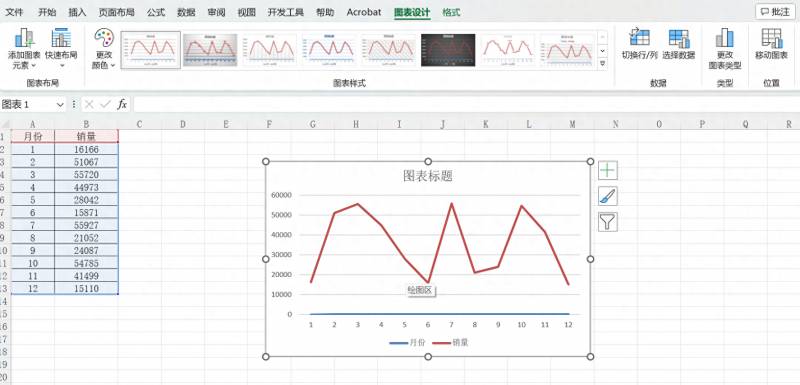Open Change Colors (更改颜色) palette

104,49
